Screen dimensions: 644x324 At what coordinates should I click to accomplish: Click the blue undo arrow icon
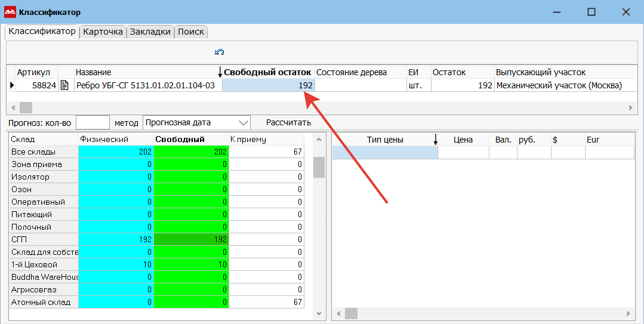(219, 53)
